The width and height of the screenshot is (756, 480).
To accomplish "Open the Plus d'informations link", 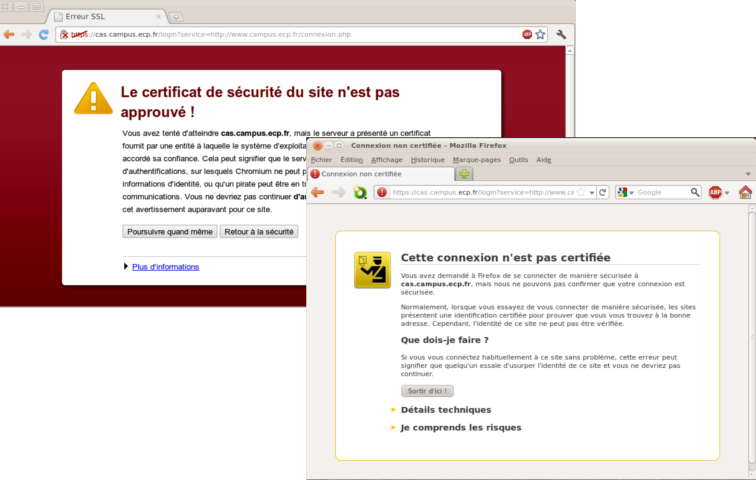I will point(165,267).
